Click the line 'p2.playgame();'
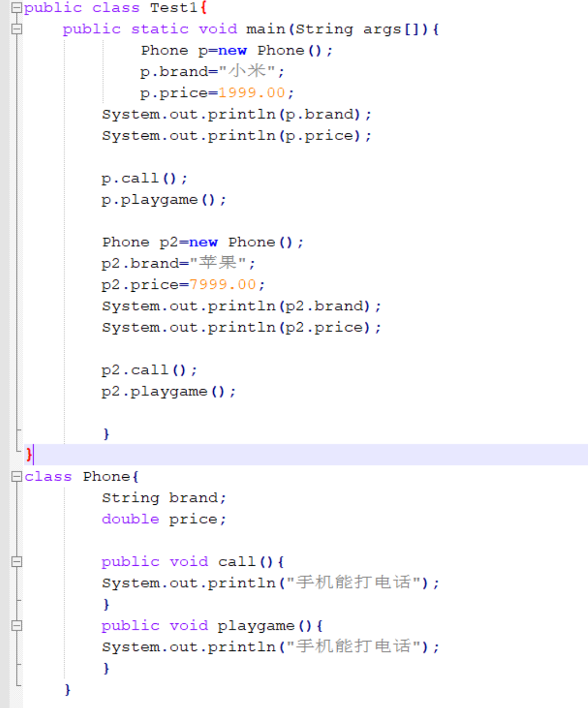588x708 pixels. (169, 391)
